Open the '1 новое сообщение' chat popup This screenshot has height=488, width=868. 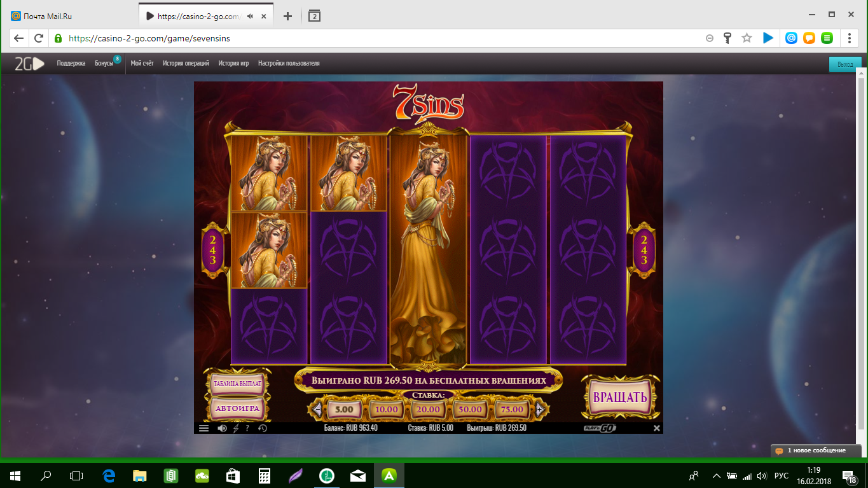tap(816, 450)
